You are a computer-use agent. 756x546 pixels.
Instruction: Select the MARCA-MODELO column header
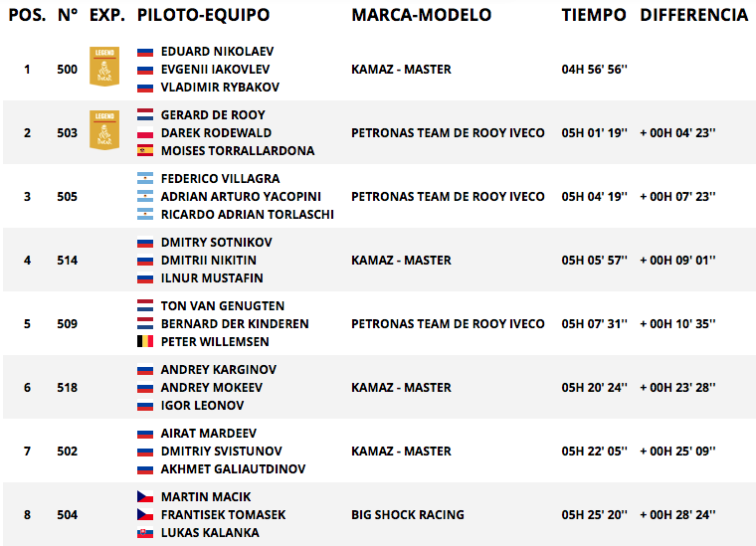click(x=422, y=15)
